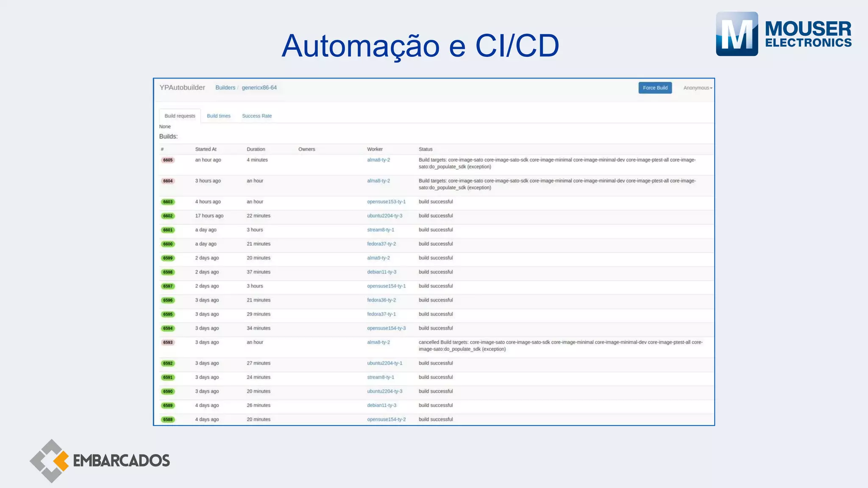The image size is (868, 488).
Task: Open worker ubuntu2204-ty-1 link
Action: point(384,363)
